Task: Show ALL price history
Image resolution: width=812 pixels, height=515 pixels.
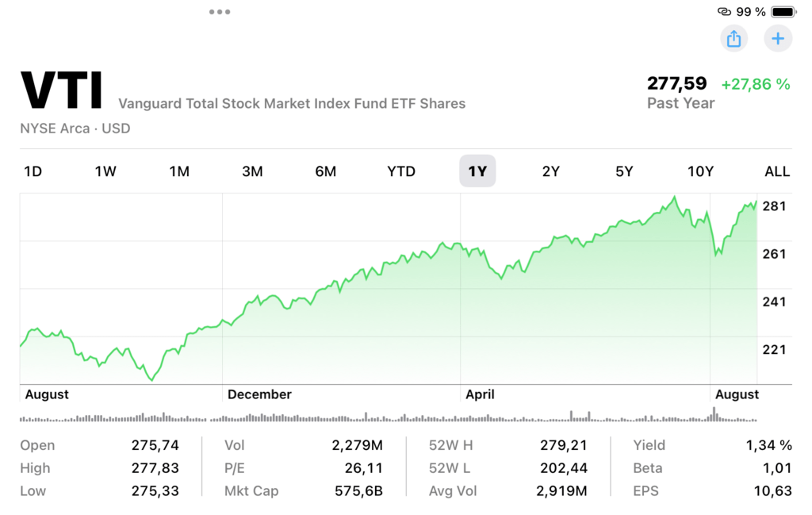Action: pyautogui.click(x=777, y=171)
